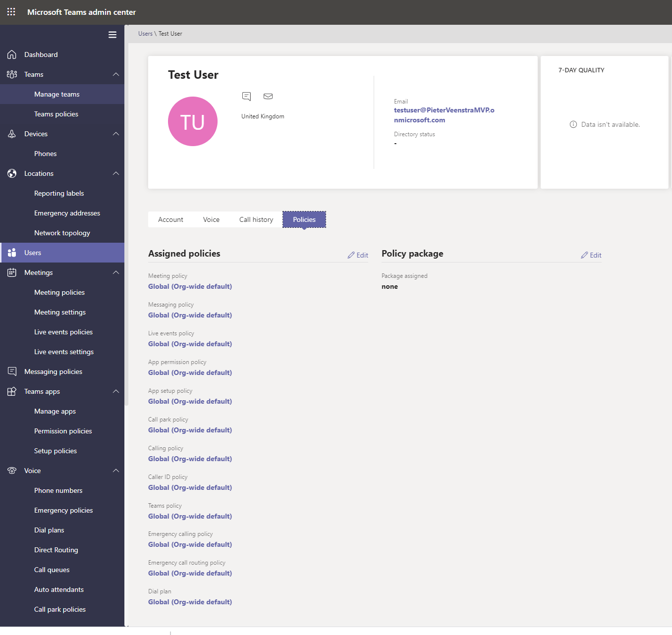This screenshot has width=672, height=635.
Task: Collapse the Teams section chevron
Action: (116, 74)
